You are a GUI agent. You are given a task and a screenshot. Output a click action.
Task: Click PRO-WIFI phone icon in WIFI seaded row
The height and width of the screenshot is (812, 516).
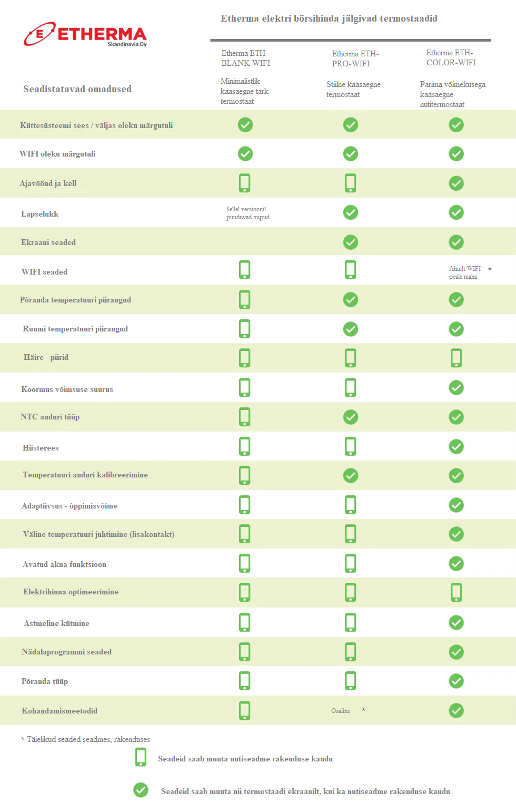(351, 270)
